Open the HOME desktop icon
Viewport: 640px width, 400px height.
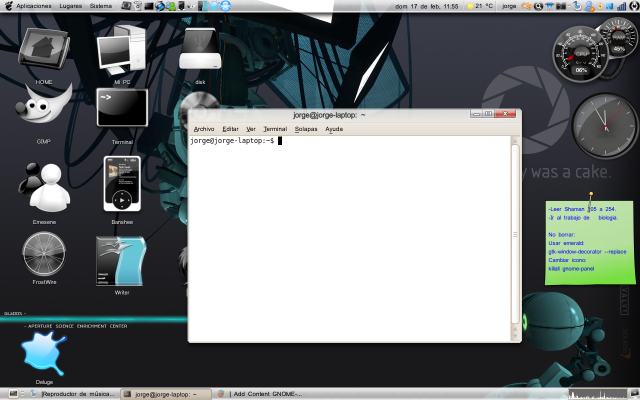tap(44, 49)
